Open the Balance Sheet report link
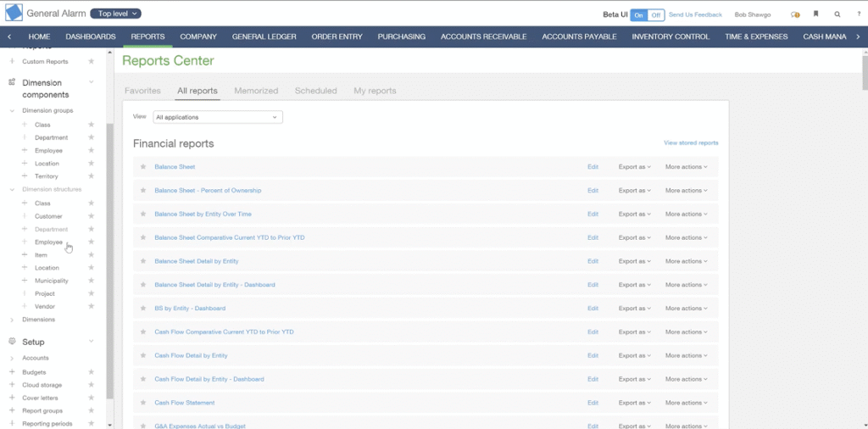Viewport: 868px width, 429px height. pos(175,167)
